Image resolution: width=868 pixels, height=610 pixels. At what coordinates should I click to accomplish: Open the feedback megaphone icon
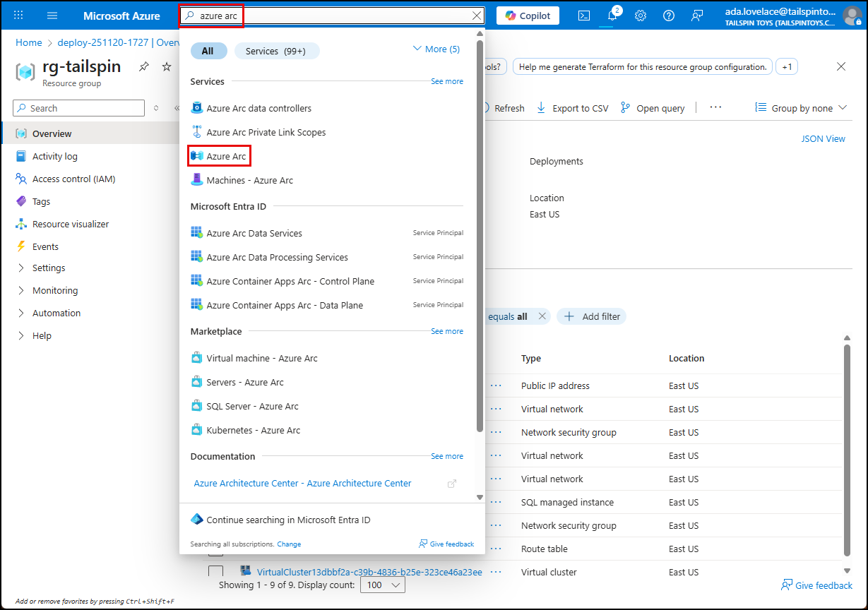[x=697, y=15]
